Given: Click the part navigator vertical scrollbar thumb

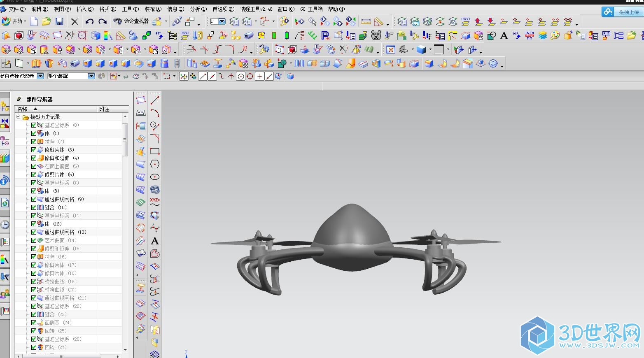Looking at the screenshot, I should (125, 139).
